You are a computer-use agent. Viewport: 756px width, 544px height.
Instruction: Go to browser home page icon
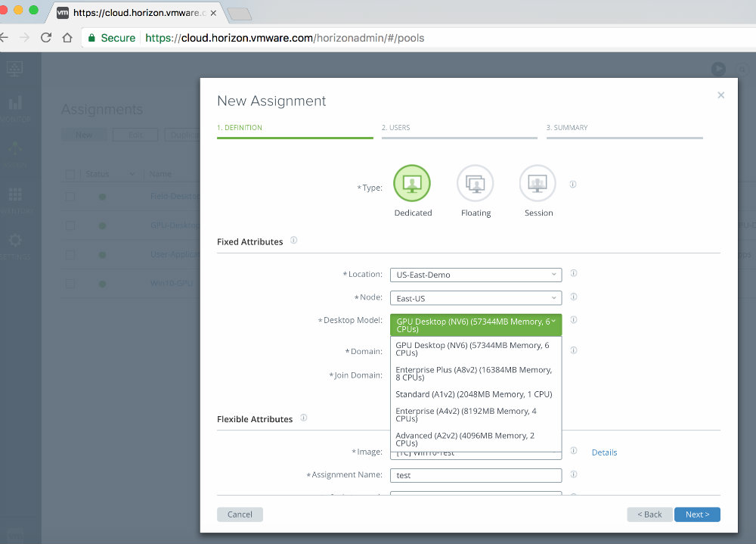(67, 38)
